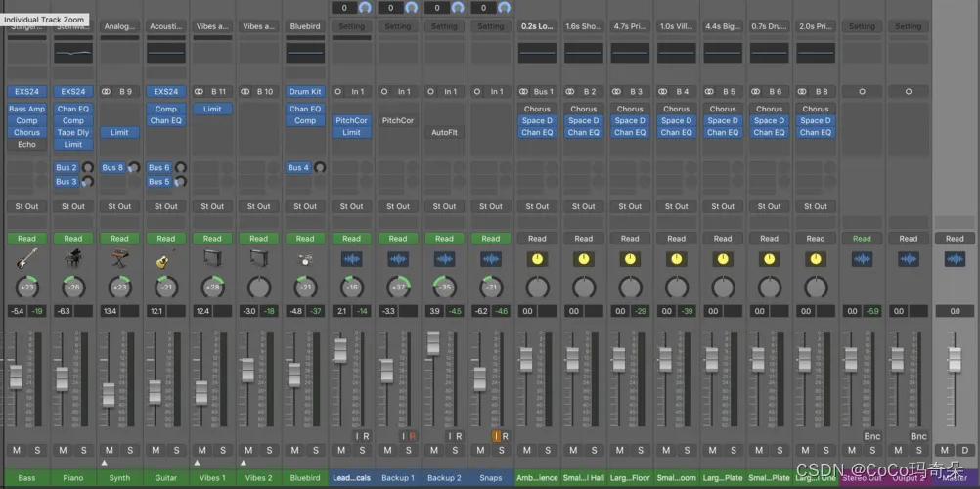Click the Vibes 2 track instrument icon

point(259,259)
